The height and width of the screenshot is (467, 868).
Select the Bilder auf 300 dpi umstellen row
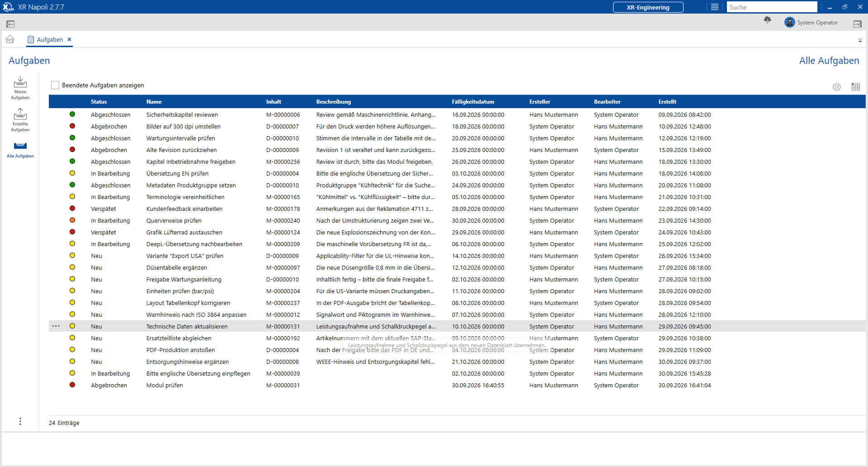tap(457, 127)
